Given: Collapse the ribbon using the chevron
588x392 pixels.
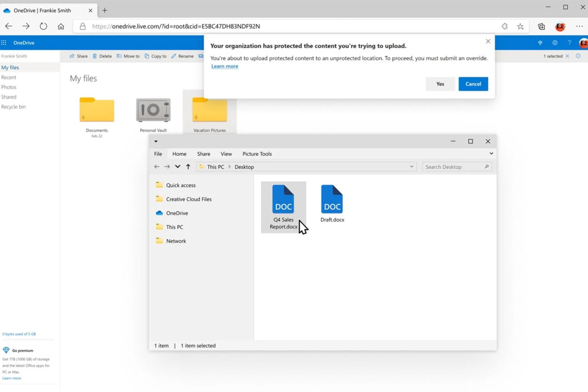Looking at the screenshot, I should pos(491,153).
